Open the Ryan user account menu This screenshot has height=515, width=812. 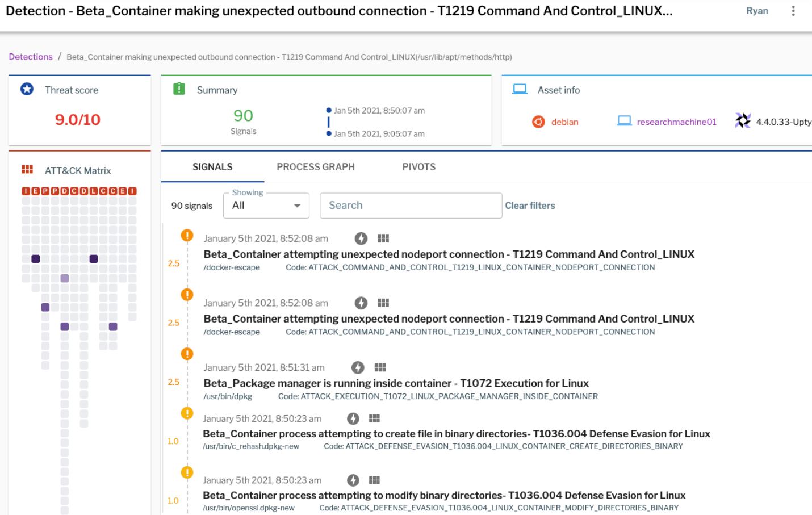click(757, 11)
